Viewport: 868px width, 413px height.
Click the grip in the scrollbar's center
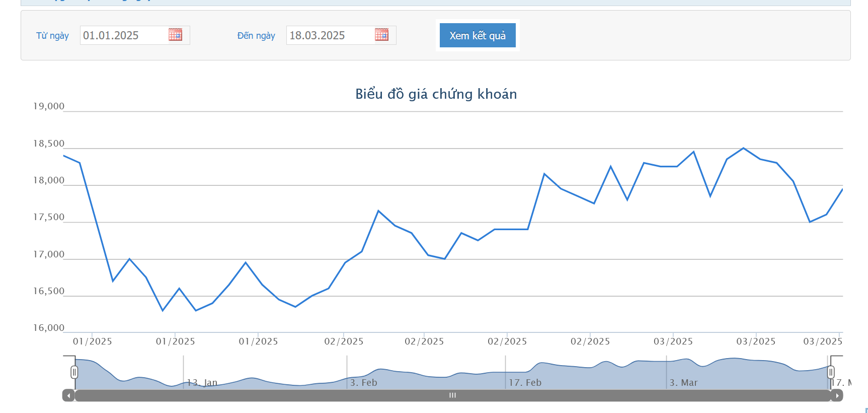[452, 395]
